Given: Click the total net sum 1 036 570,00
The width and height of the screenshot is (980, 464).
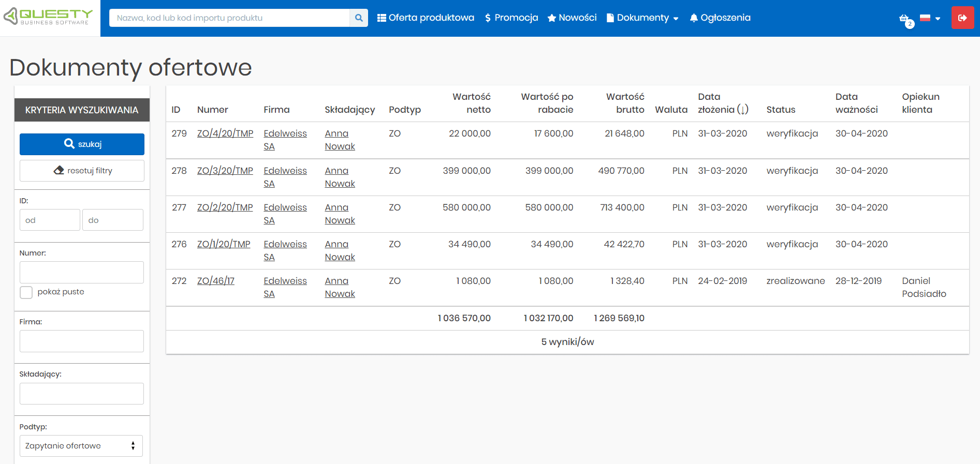Looking at the screenshot, I should tap(464, 318).
